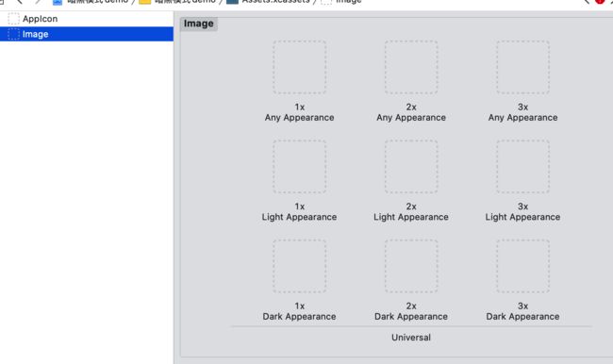The image size is (613, 364).
Task: Click the Universal device label
Action: (x=411, y=338)
